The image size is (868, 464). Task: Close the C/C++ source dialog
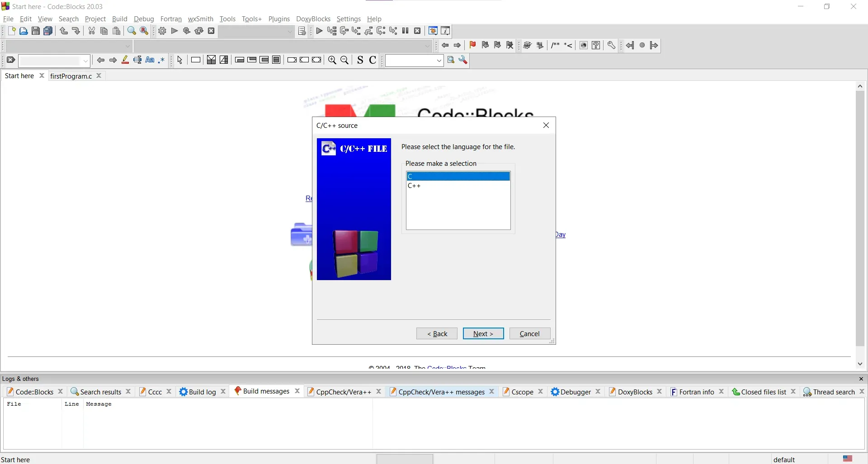[x=546, y=126]
